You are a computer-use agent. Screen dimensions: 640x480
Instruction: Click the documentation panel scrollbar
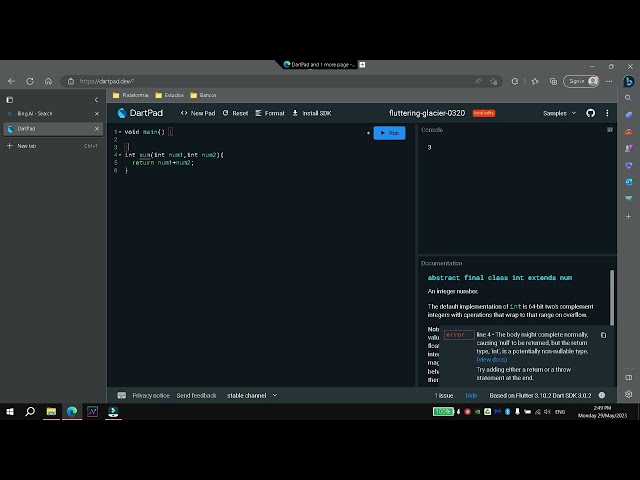(611, 297)
